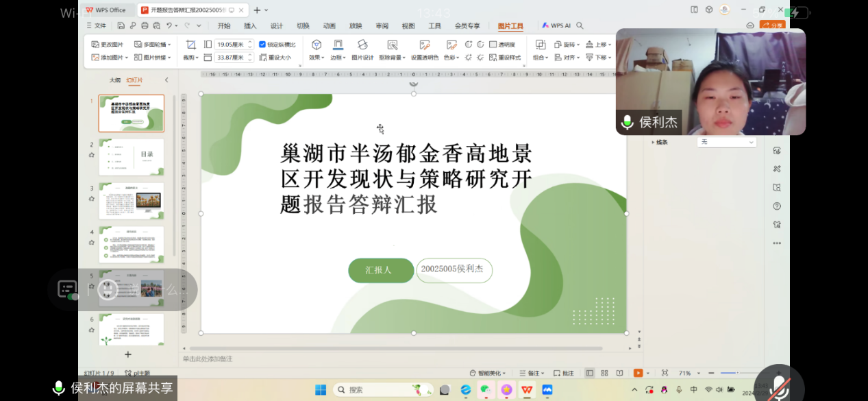Open the three-dots more options in right sidebar
Image resolution: width=868 pixels, height=401 pixels.
[x=777, y=243]
